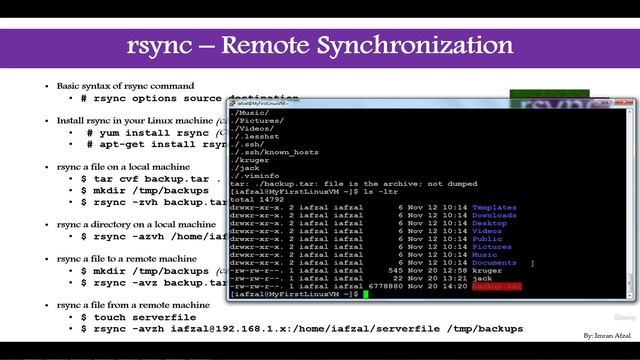Click the slide title 'rsync – Remote Synchronization'
The height and width of the screenshot is (360, 640).
click(x=320, y=45)
